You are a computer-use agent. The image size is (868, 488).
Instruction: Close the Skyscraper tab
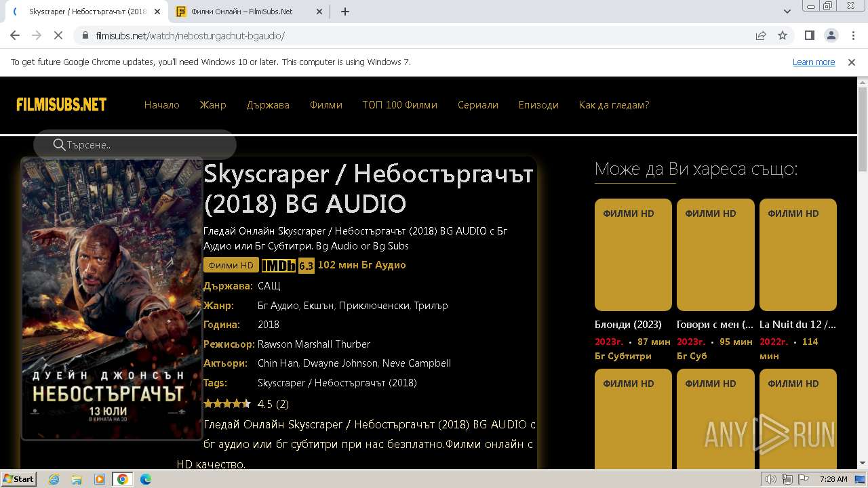point(158,12)
